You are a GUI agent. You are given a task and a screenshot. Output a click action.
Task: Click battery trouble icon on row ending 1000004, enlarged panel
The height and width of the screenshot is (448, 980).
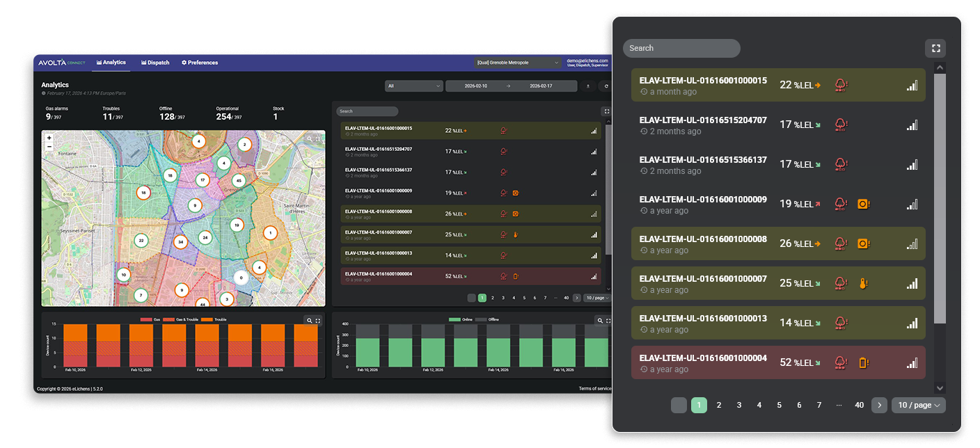point(864,362)
